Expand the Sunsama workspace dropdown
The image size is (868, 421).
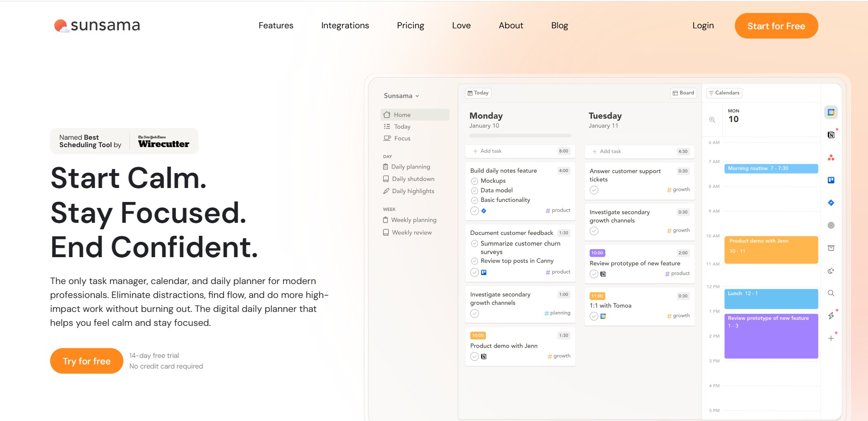tap(401, 96)
